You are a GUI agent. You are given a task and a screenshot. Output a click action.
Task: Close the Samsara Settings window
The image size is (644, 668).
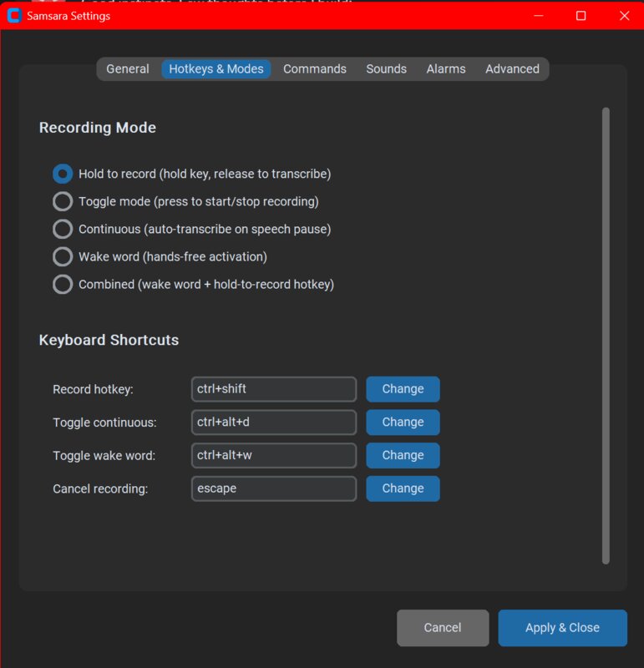(x=624, y=16)
